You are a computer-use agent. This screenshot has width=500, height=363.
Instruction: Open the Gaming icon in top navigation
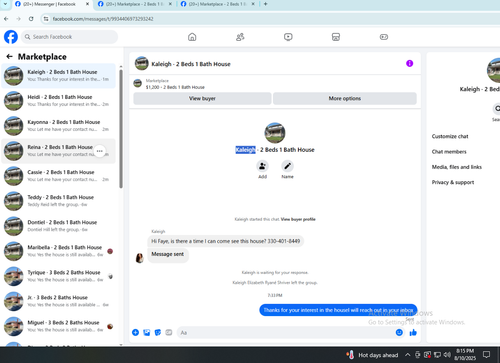(384, 37)
